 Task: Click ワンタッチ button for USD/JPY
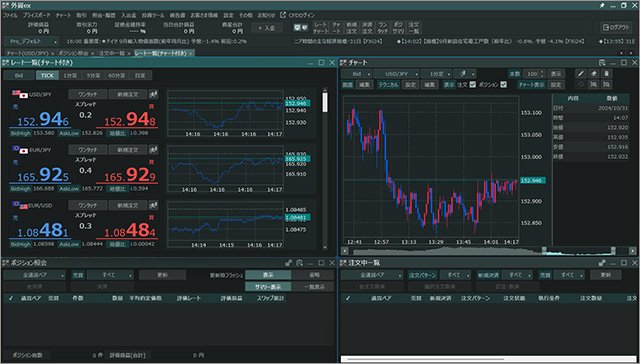pyautogui.click(x=88, y=94)
